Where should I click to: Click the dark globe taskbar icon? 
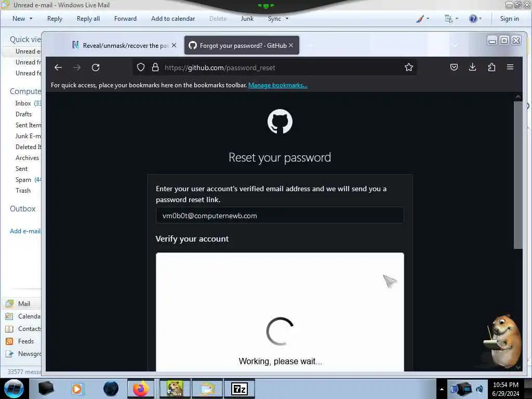pyautogui.click(x=111, y=389)
